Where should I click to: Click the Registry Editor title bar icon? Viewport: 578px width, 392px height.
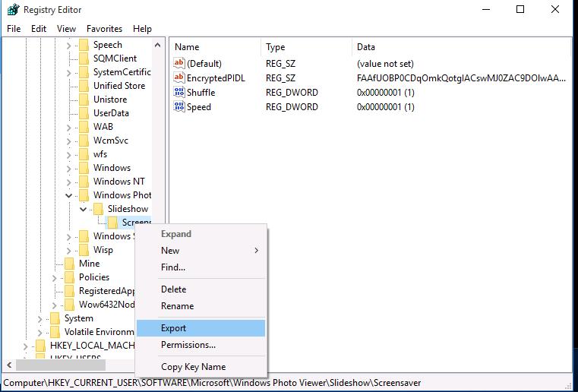point(13,10)
